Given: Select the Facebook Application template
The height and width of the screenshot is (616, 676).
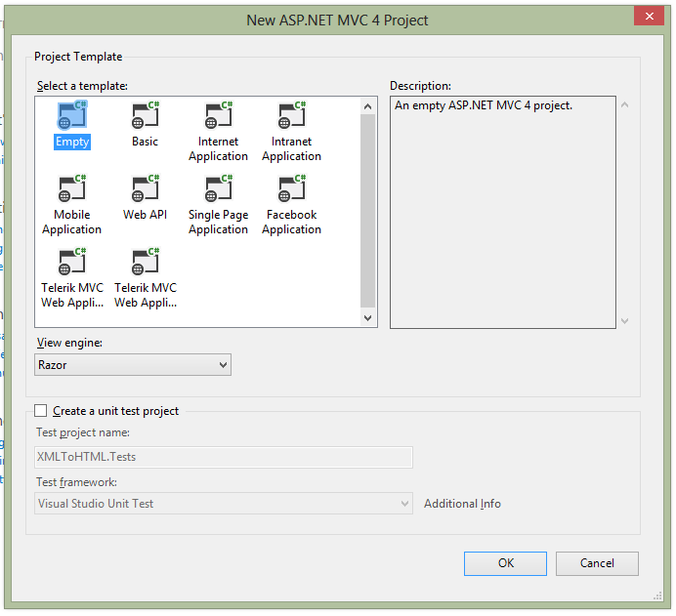Looking at the screenshot, I should coord(291,205).
